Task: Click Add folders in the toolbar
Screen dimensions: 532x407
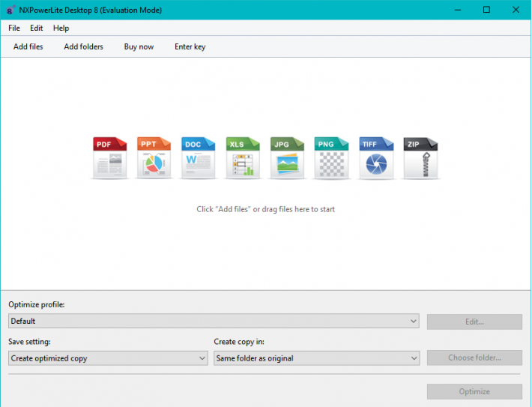Action: pos(83,46)
